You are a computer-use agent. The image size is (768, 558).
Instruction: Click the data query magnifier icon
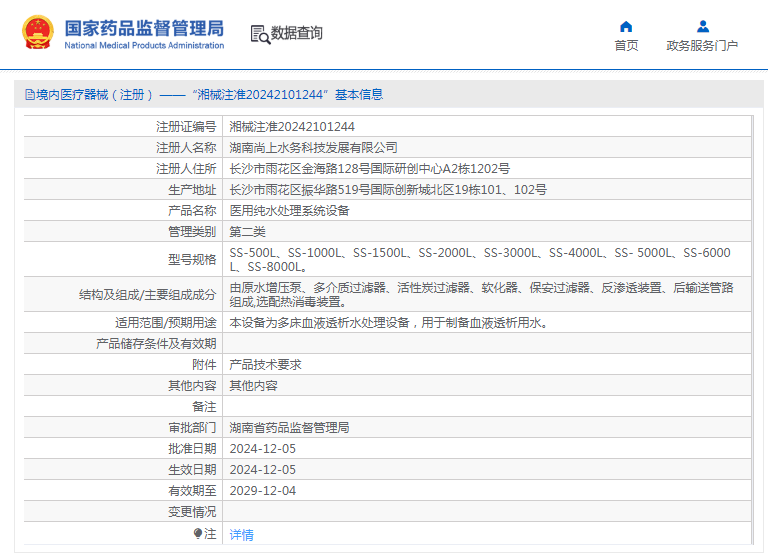pos(260,34)
